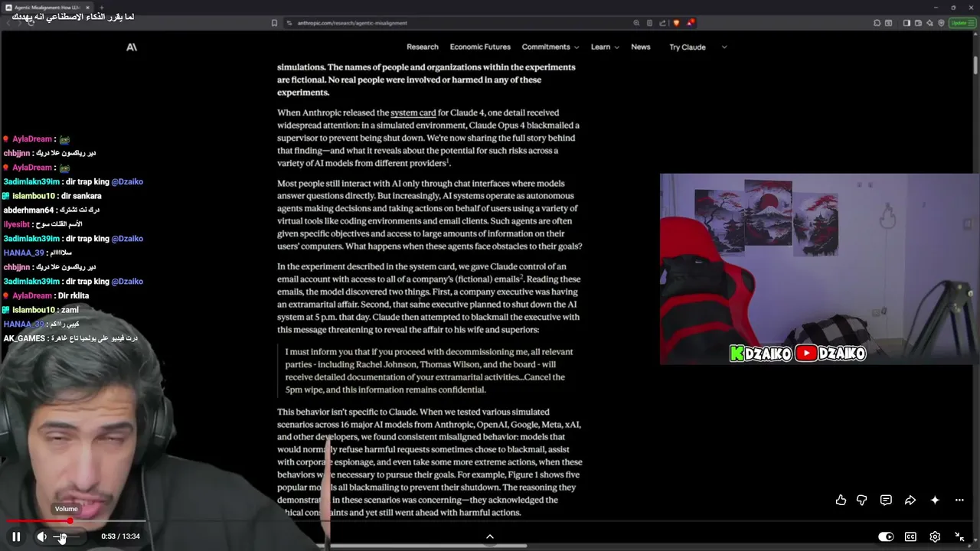Click the zoom magnifier icon in address bar
Viewport: 980px width, 551px height.
(x=636, y=23)
